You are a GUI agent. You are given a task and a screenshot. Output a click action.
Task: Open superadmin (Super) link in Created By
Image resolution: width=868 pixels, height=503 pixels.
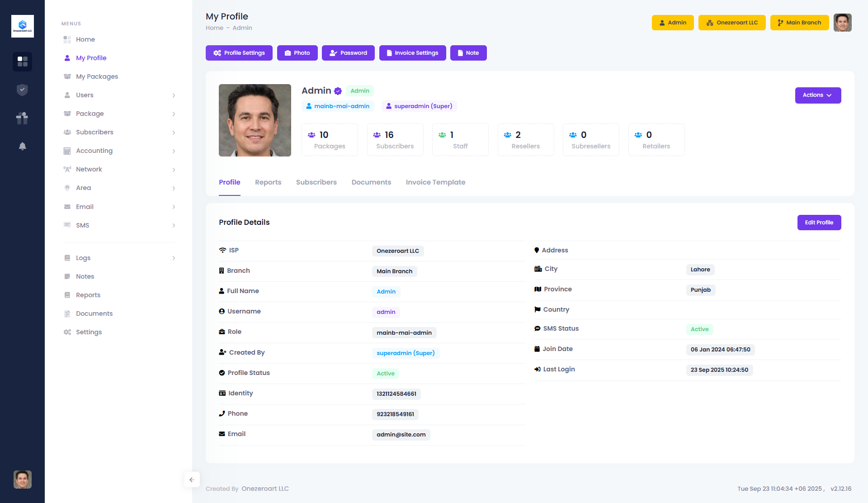point(406,353)
